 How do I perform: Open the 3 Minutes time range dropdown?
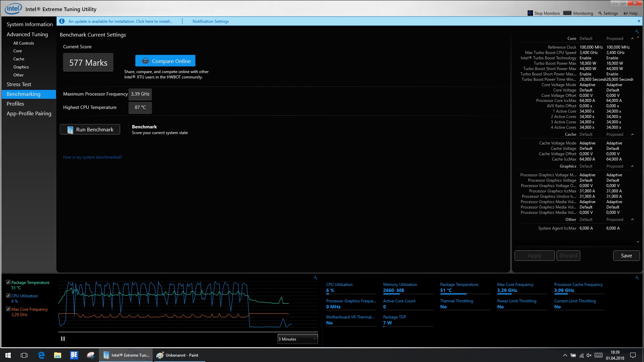coord(298,339)
